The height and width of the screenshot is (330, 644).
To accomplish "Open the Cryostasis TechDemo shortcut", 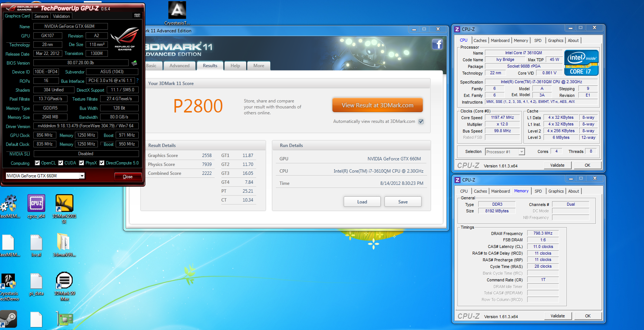I will [9, 287].
